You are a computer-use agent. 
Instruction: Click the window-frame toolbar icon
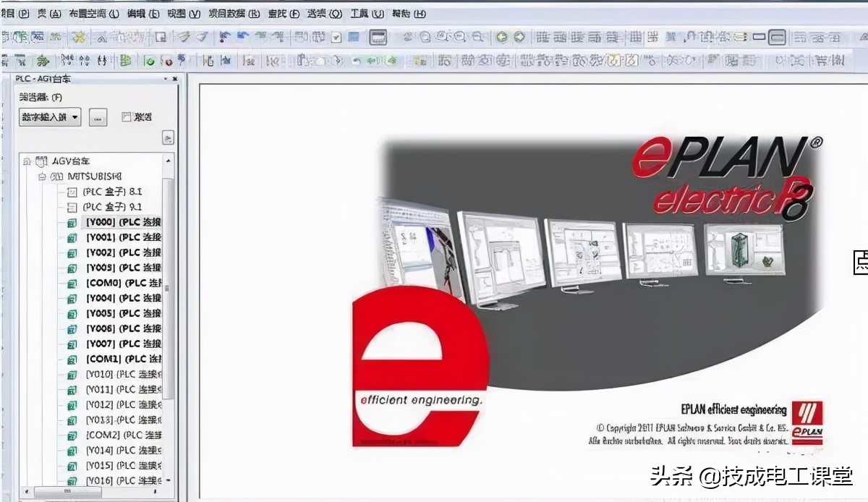[x=378, y=38]
